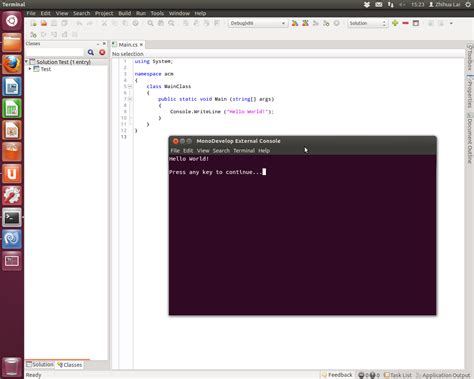Open the Build menu
The width and height of the screenshot is (474, 379).
pyautogui.click(x=125, y=13)
